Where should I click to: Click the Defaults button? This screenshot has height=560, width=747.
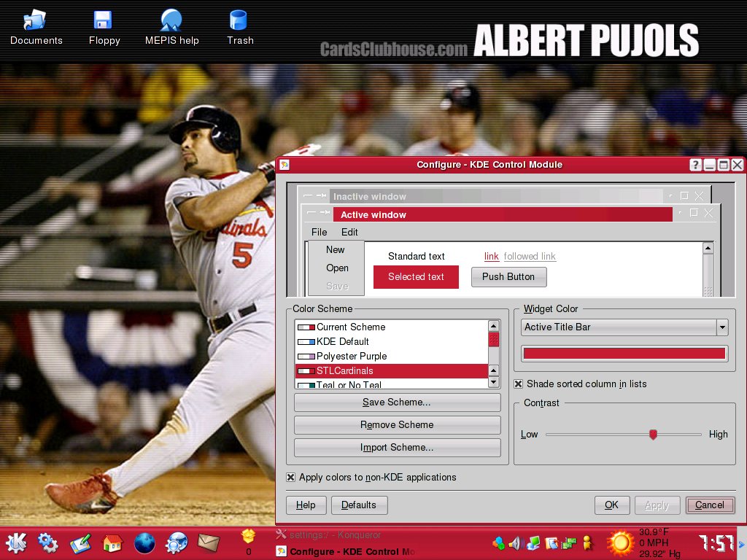pyautogui.click(x=359, y=505)
